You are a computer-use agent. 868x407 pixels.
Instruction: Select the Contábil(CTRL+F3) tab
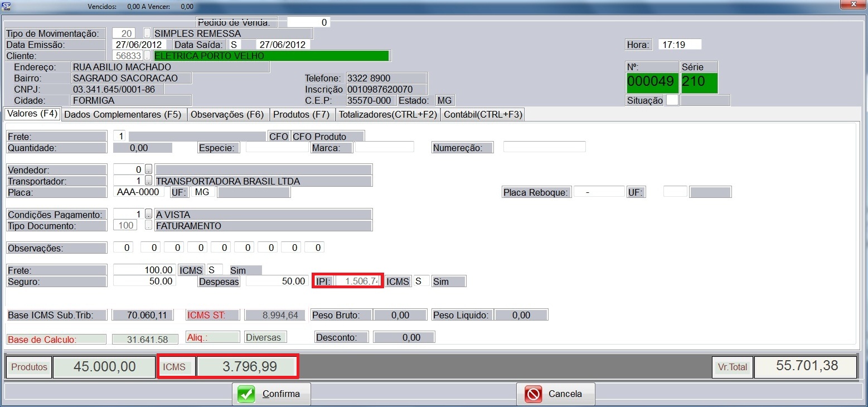pyautogui.click(x=483, y=115)
